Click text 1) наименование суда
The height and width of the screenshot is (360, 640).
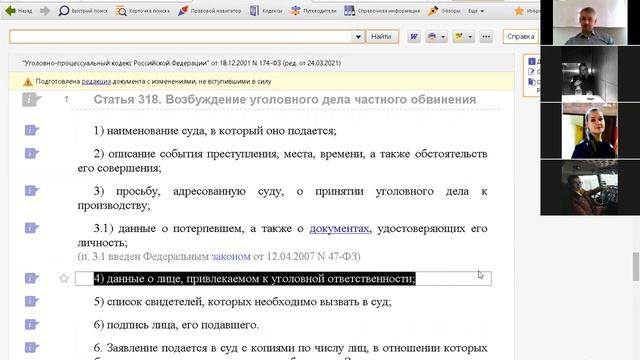215,131
